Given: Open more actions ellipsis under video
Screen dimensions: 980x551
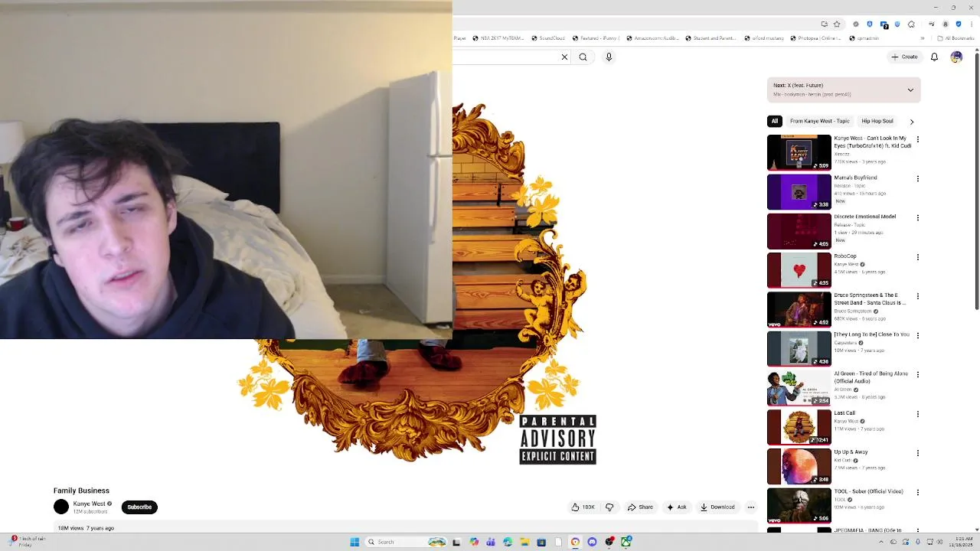Looking at the screenshot, I should coord(751,507).
